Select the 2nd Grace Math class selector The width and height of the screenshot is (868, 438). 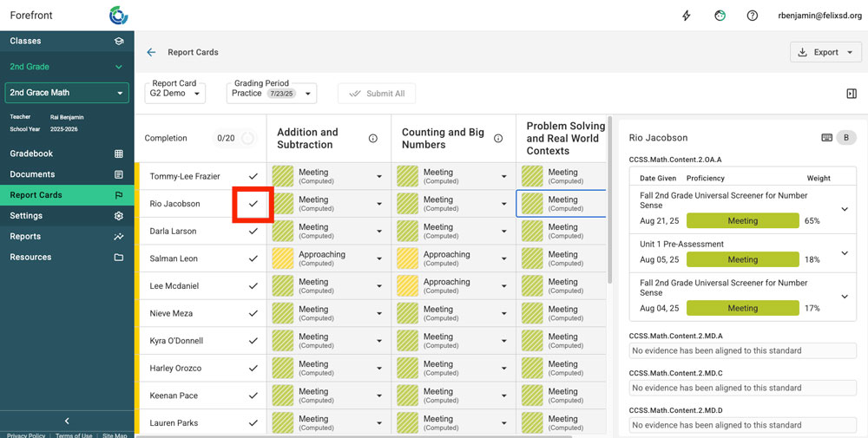click(x=67, y=93)
